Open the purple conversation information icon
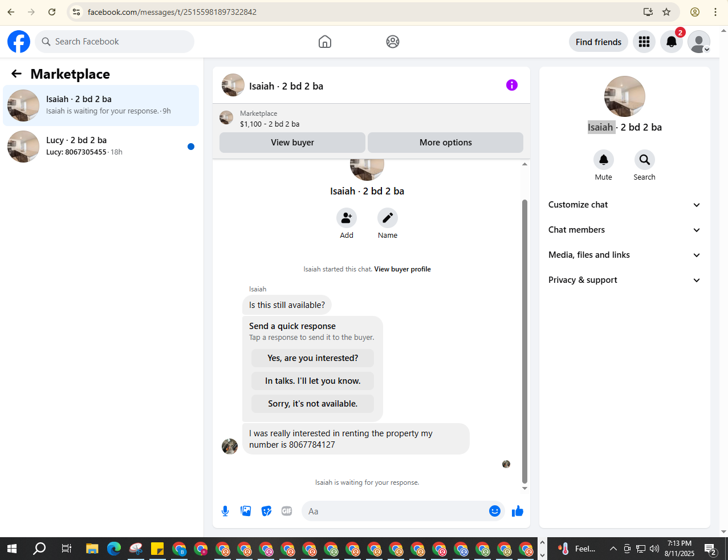Image resolution: width=728 pixels, height=560 pixels. 512,85
